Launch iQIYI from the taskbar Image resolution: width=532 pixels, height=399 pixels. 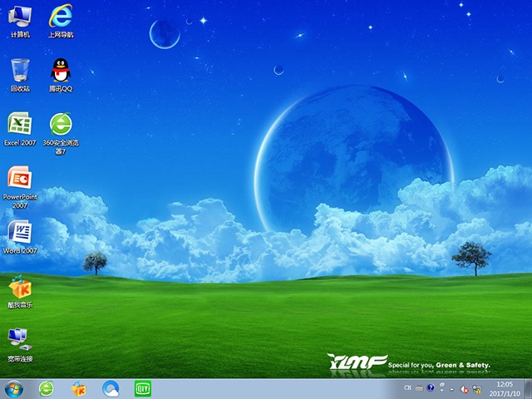[142, 388]
